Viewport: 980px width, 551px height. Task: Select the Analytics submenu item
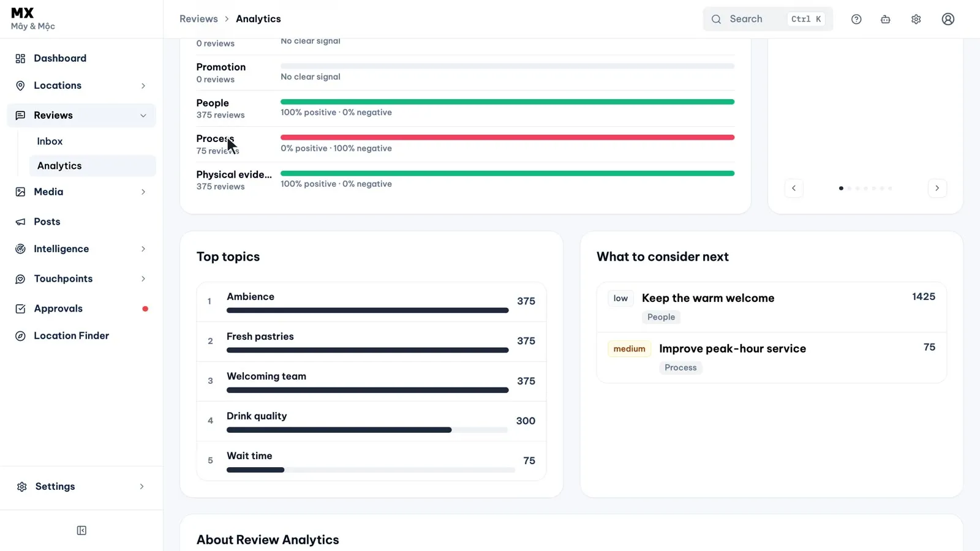[x=92, y=166]
